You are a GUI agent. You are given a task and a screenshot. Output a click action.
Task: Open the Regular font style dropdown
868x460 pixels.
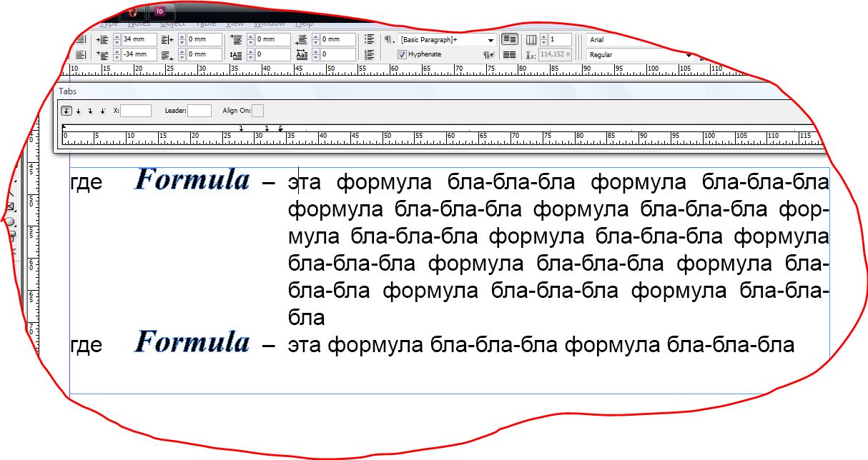pos(689,55)
